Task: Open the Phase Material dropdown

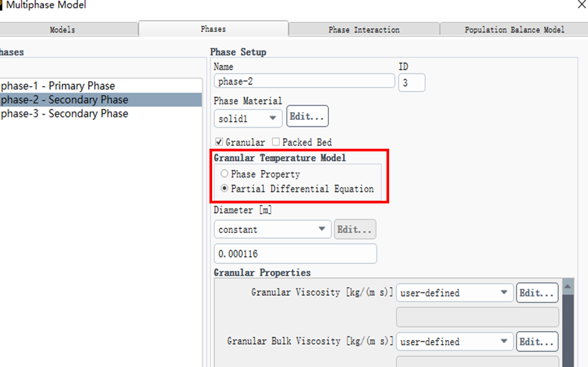Action: [x=248, y=118]
